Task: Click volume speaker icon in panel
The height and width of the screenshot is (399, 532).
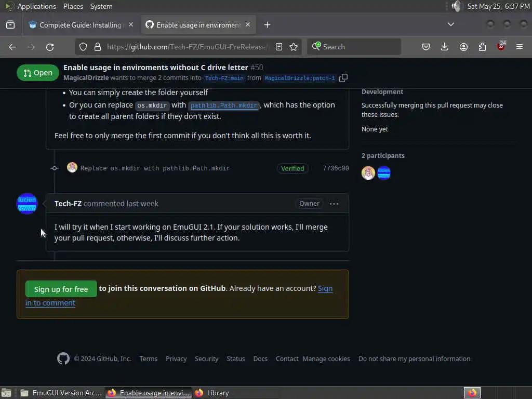Action: [457, 6]
